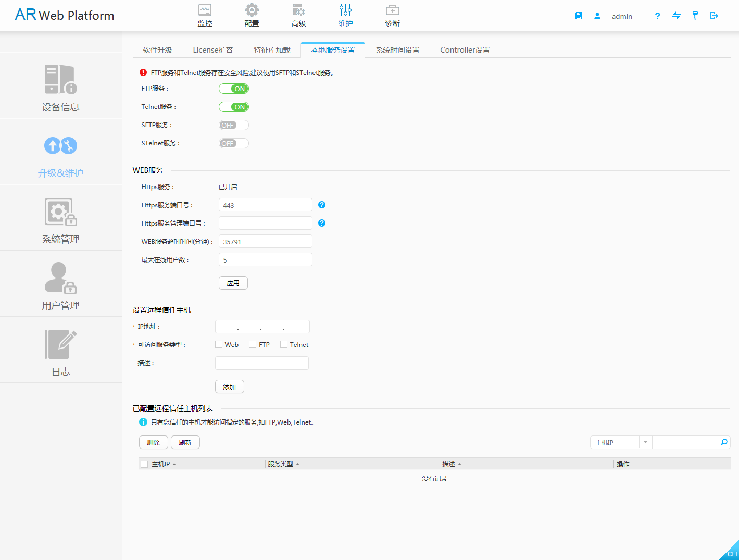Switch to the 系统时间设置 tab
The image size is (739, 560).
point(397,50)
